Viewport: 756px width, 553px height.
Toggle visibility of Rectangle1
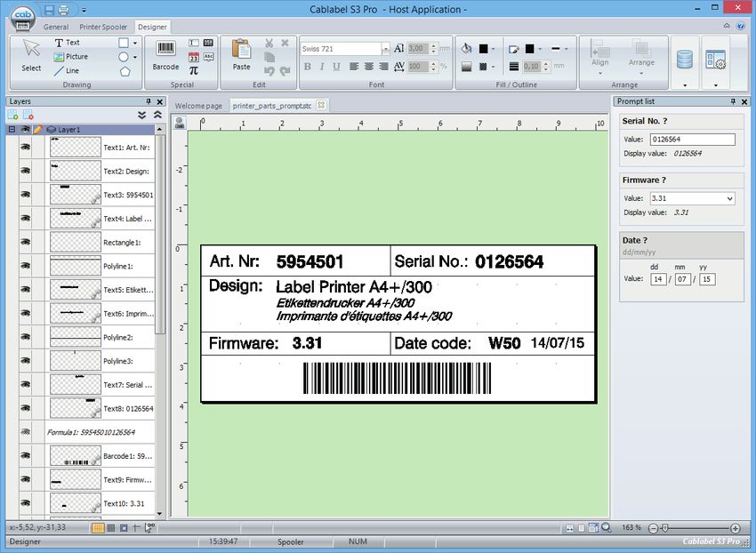(x=25, y=242)
